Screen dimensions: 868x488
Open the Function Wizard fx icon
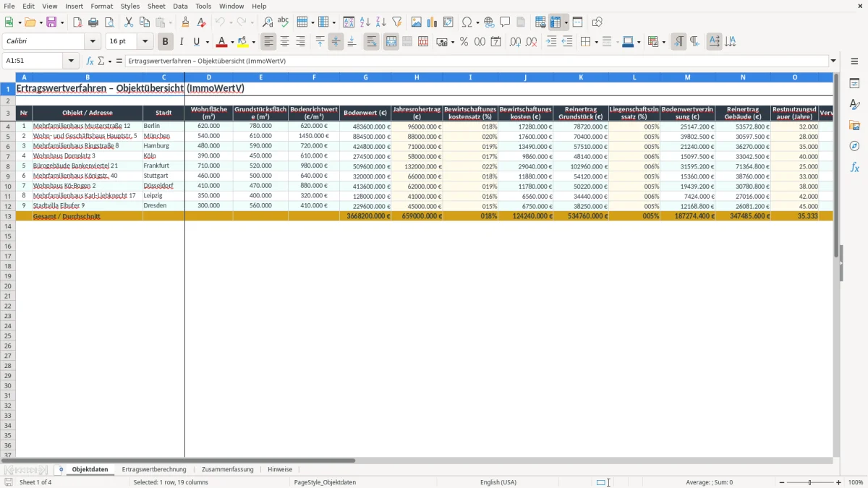pyautogui.click(x=90, y=61)
